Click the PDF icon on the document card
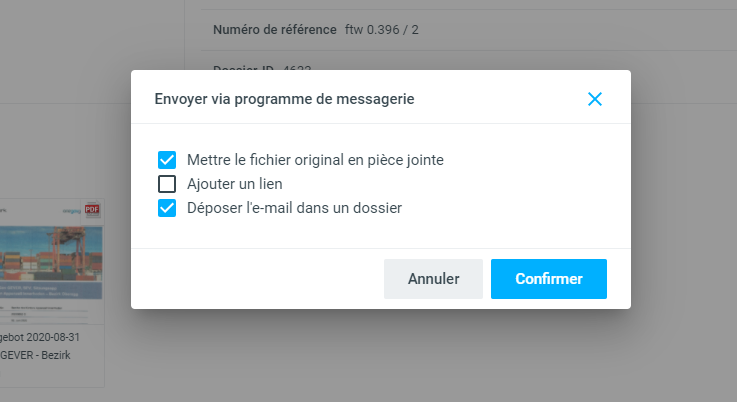737x402 pixels. pos(93,209)
